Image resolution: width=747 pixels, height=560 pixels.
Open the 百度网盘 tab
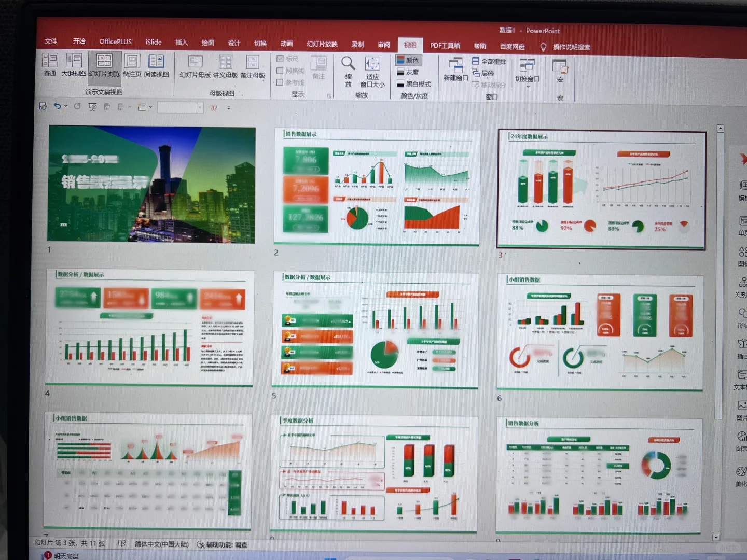512,47
